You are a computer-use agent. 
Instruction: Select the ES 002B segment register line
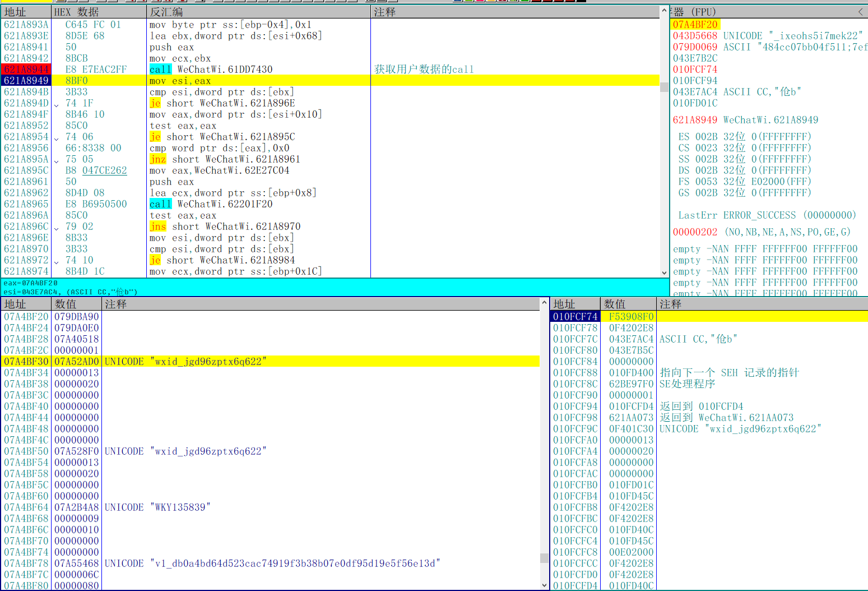coord(745,137)
